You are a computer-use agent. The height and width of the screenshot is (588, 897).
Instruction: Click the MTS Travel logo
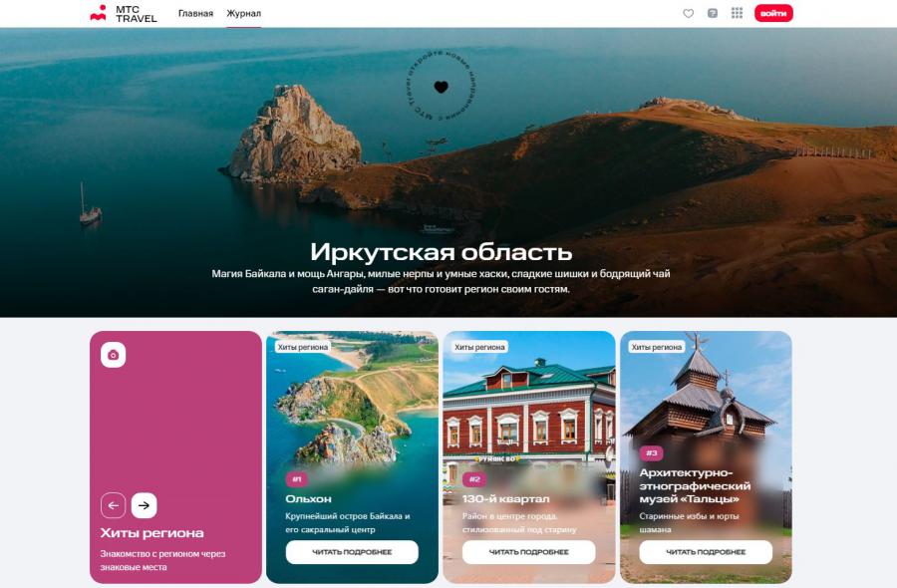click(x=124, y=13)
